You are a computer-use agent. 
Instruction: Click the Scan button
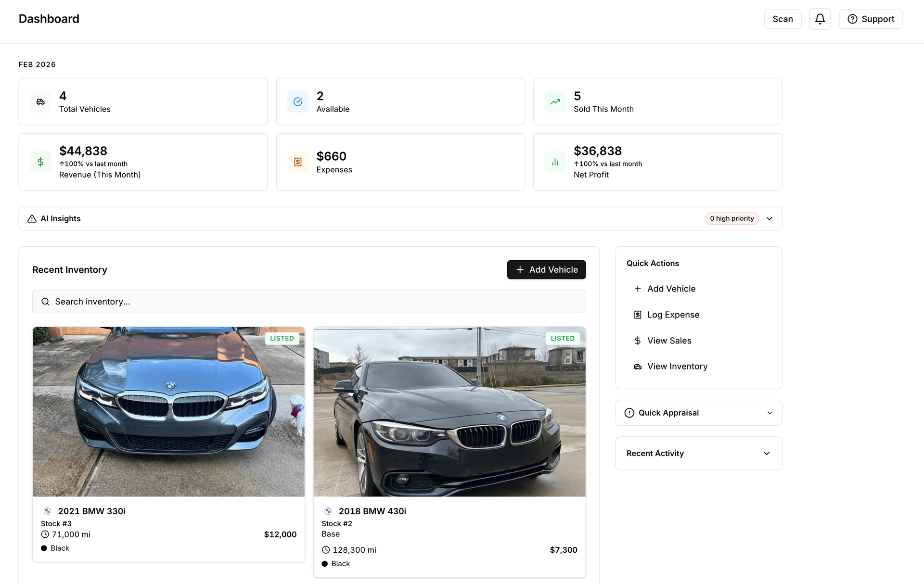[783, 19]
